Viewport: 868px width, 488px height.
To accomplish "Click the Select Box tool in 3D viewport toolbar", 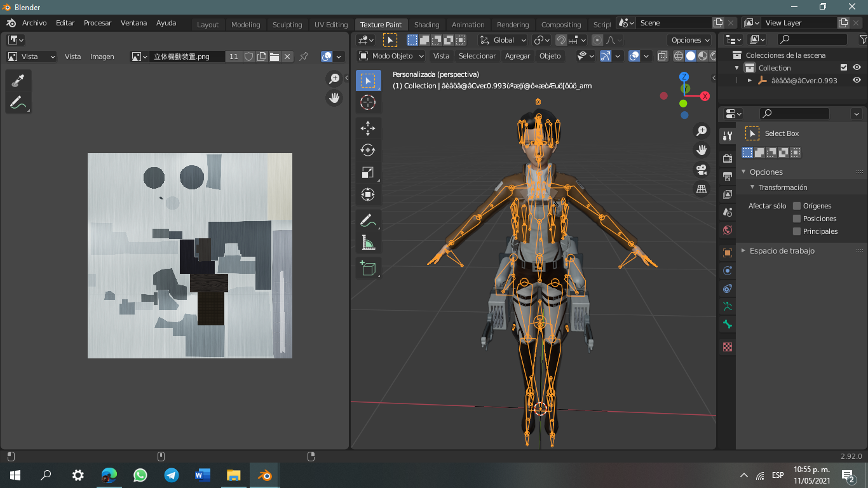I will pos(368,81).
